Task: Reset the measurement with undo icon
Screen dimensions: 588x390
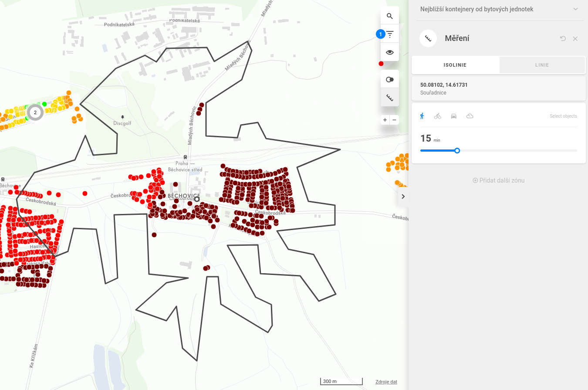Action: pyautogui.click(x=563, y=38)
